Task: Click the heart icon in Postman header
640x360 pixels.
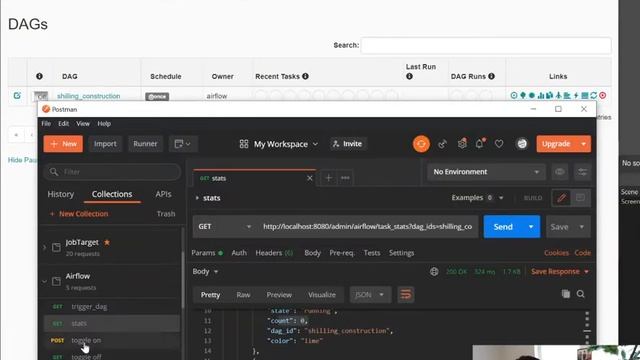Action: point(499,144)
